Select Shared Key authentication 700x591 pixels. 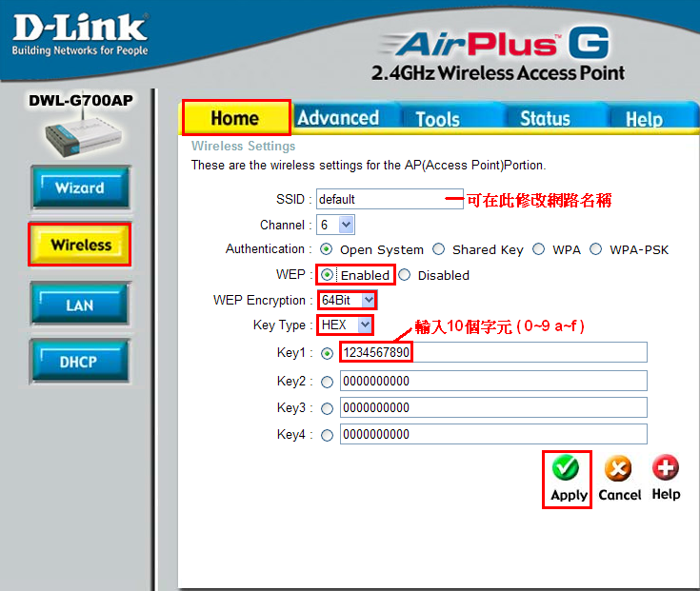(x=439, y=249)
